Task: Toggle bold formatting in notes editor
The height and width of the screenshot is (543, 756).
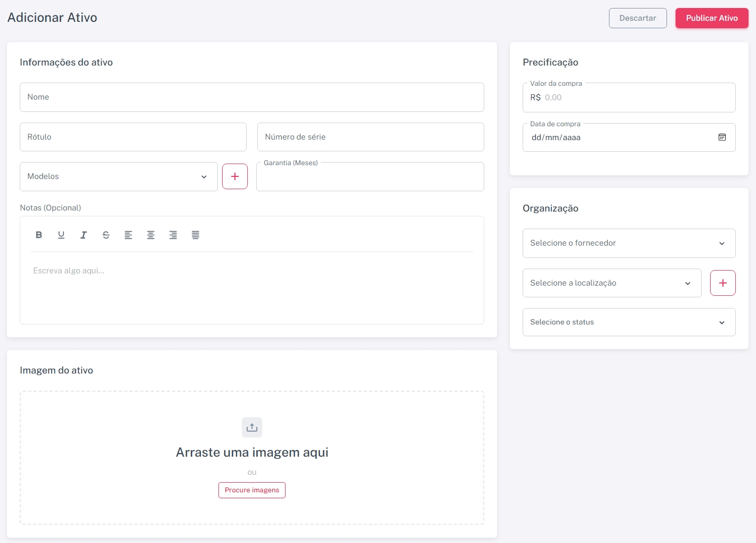Action: tap(39, 235)
